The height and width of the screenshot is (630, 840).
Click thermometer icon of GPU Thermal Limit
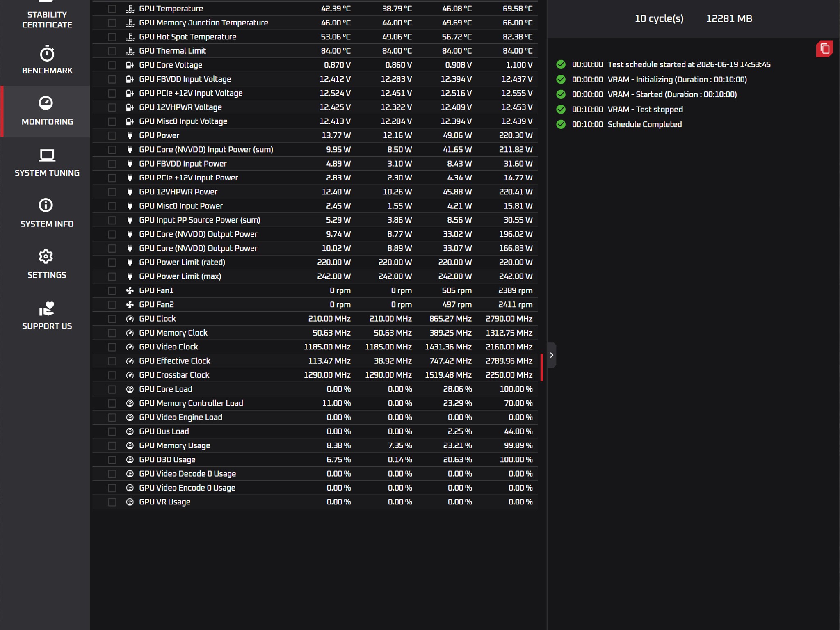[x=130, y=51]
